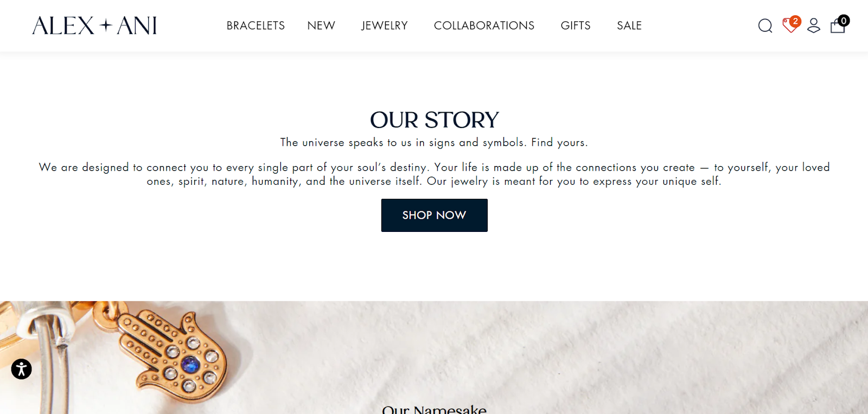868x414 pixels.
Task: Click the brand story paragraph text
Action: [434, 174]
